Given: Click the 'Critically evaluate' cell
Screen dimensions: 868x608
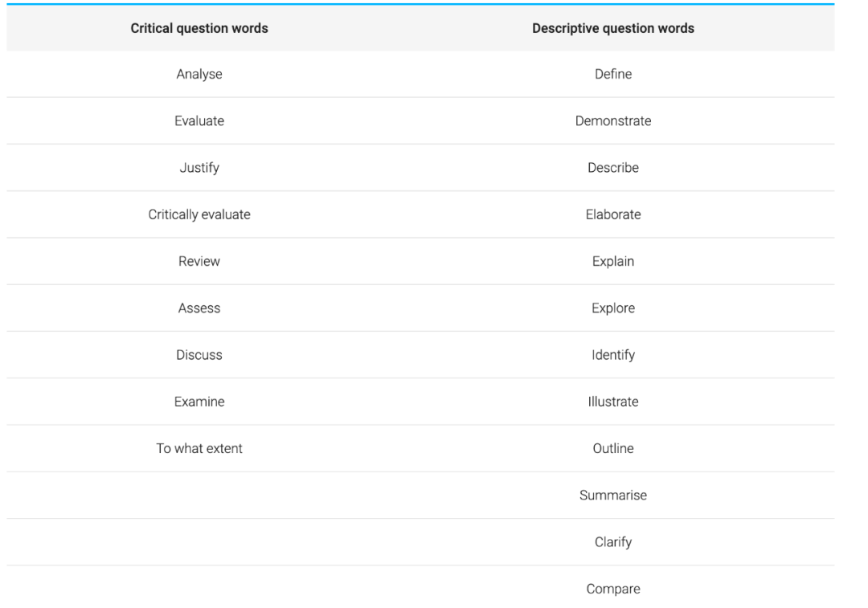Looking at the screenshot, I should pos(199,214).
